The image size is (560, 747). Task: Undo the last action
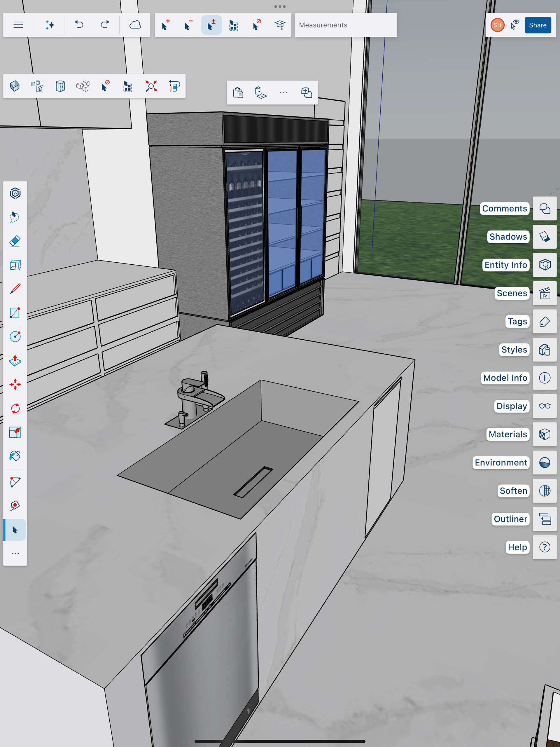pos(79,25)
